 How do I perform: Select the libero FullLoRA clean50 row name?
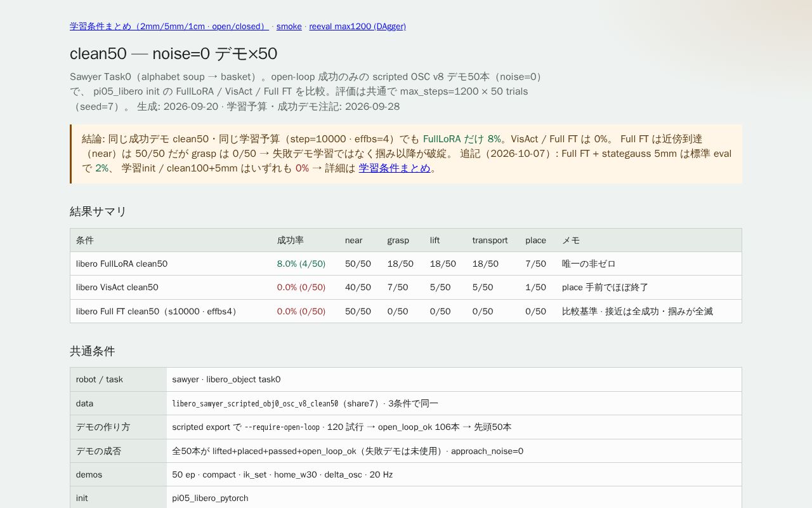click(x=122, y=264)
